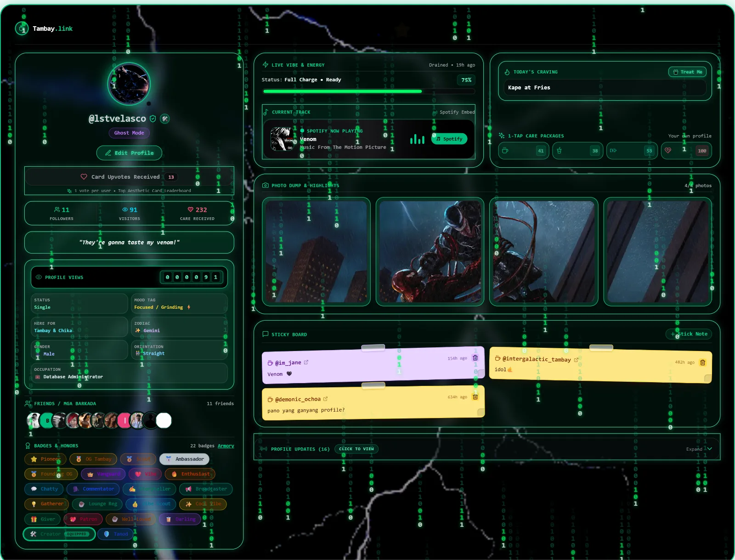This screenshot has width=735, height=560.
Task: Send the drink cup care package (38)
Action: 578,151
